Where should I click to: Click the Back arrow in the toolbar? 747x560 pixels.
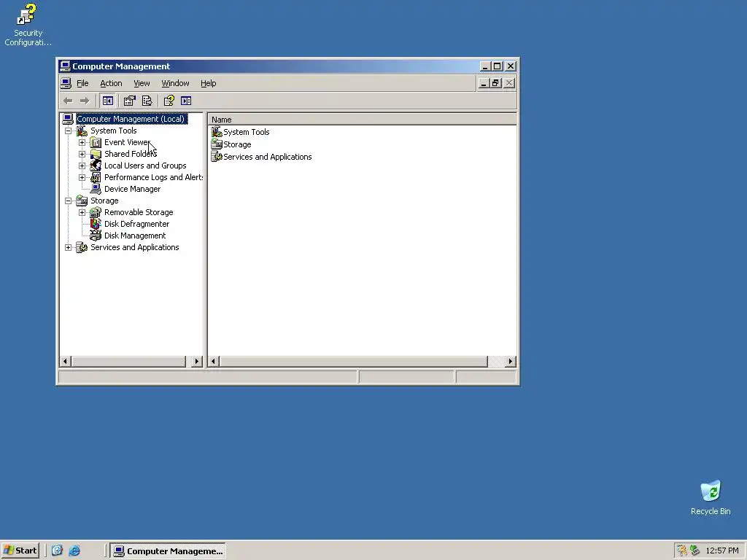click(68, 101)
